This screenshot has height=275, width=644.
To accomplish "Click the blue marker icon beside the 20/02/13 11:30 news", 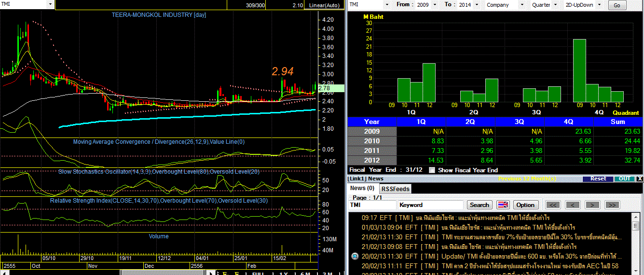I will pos(355,256).
